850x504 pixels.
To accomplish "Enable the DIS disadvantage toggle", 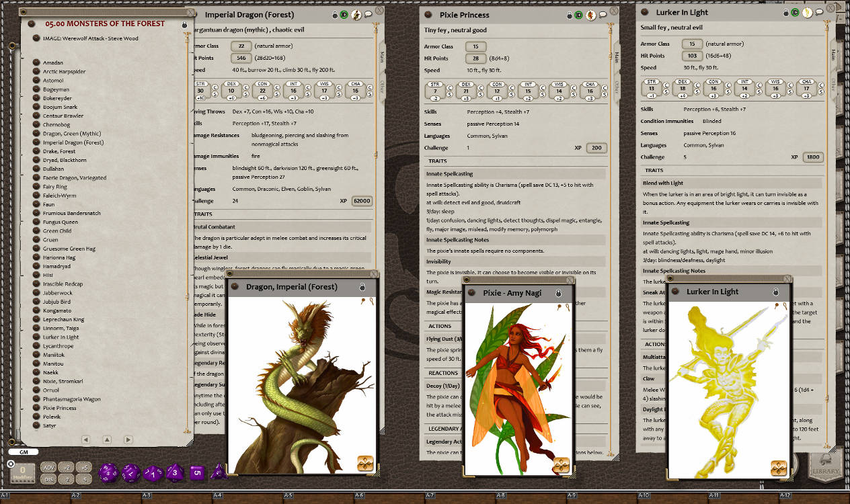I will [48, 479].
